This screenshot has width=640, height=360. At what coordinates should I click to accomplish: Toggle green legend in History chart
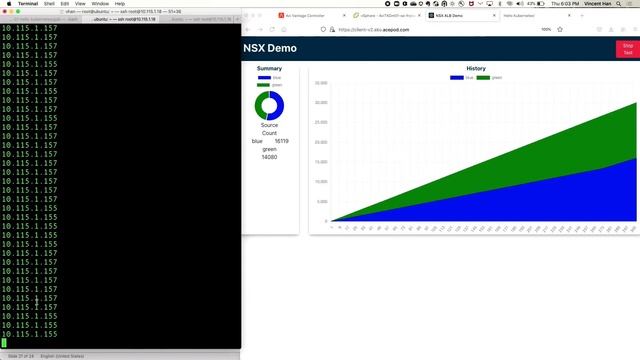[489, 78]
